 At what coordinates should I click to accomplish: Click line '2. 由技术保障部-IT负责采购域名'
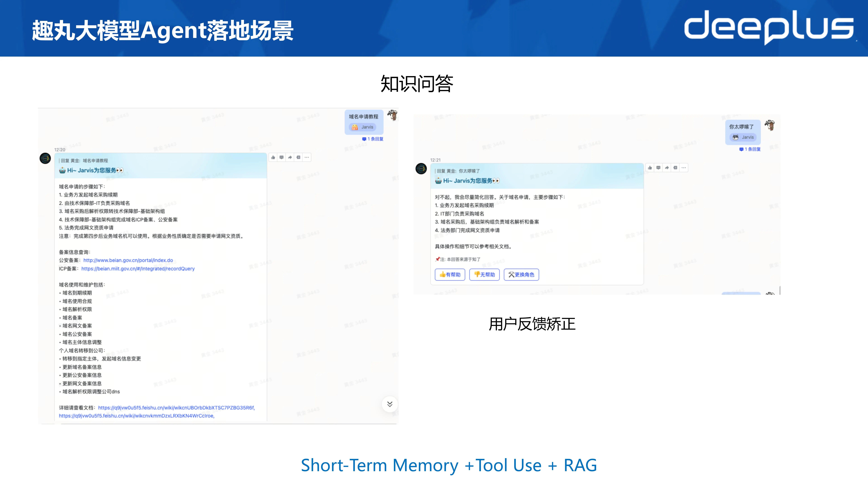point(94,203)
